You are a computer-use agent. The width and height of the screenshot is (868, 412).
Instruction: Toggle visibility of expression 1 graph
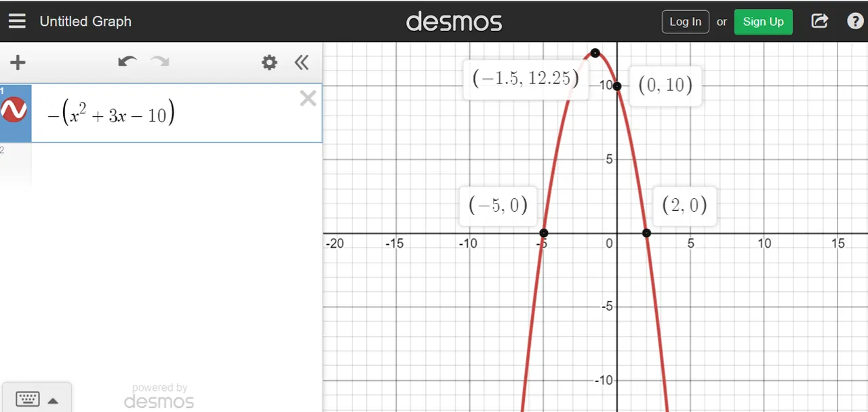pos(14,109)
